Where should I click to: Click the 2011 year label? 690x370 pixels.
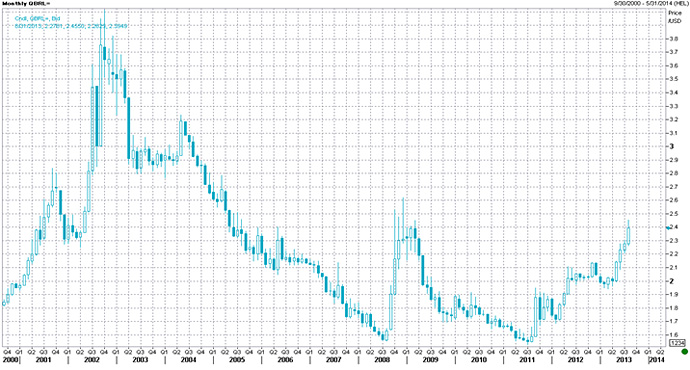click(x=527, y=360)
